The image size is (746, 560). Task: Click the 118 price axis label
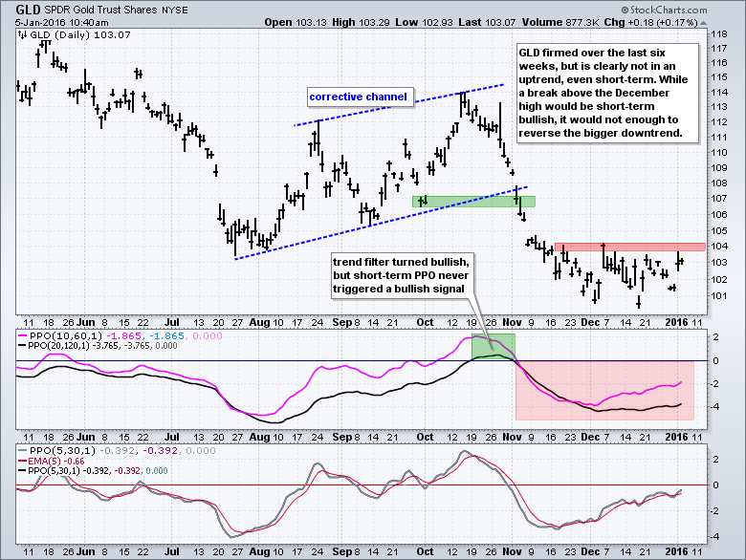718,34
